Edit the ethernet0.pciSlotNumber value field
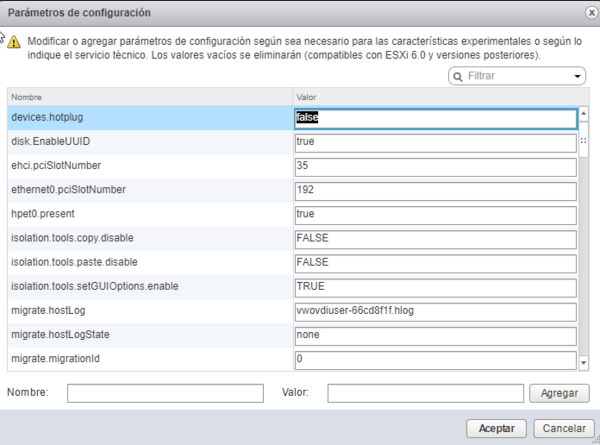Image resolution: width=600 pixels, height=445 pixels. click(434, 190)
